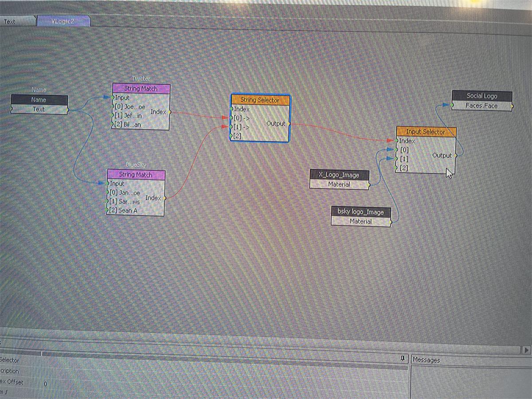The image size is (532, 399).
Task: Select the [2] Sean A entry
Action: click(x=123, y=211)
